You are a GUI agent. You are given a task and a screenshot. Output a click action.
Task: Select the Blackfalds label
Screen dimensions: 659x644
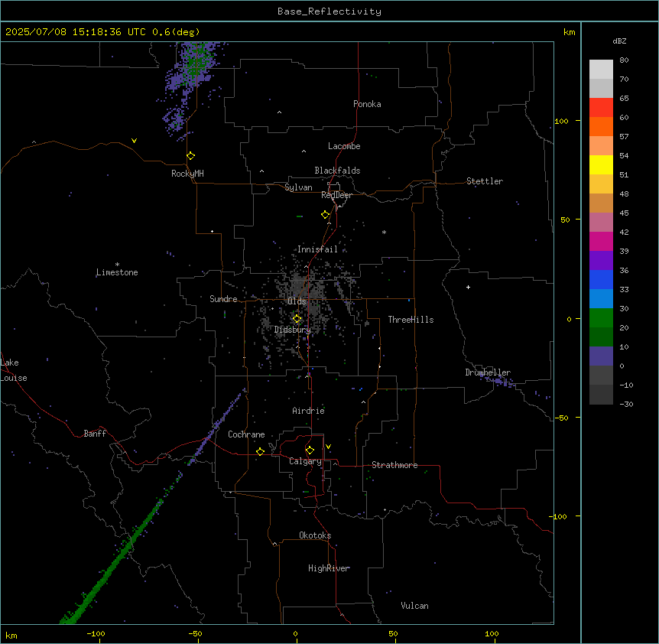[337, 171]
